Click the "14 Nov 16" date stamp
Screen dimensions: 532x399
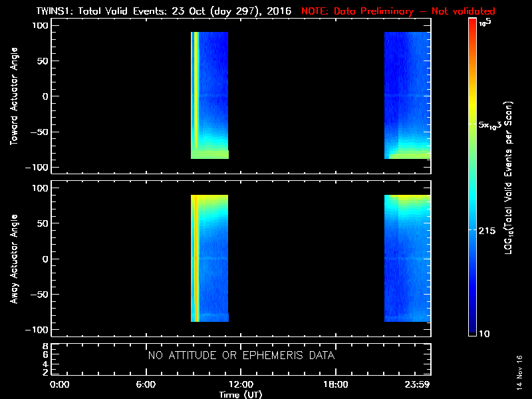pyautogui.click(x=519, y=372)
